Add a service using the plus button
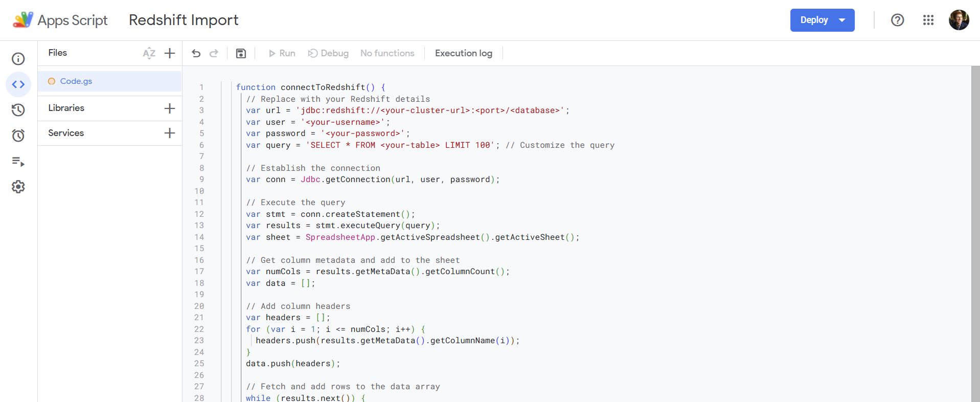980x402 pixels. [x=170, y=133]
